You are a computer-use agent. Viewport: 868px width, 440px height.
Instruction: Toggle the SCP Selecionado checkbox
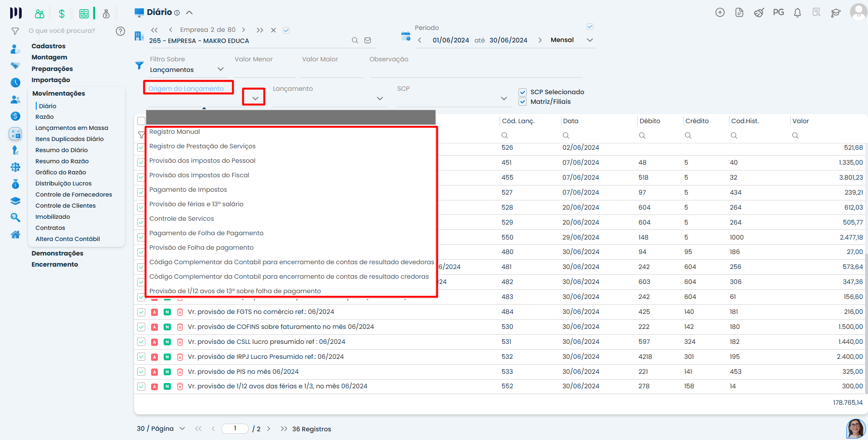tap(522, 92)
